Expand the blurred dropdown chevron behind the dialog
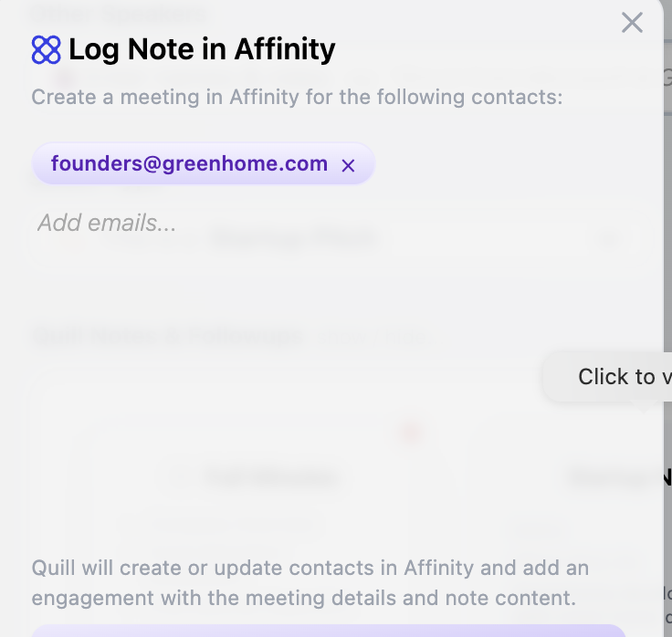Screen dimensions: 672x637 click(x=610, y=240)
